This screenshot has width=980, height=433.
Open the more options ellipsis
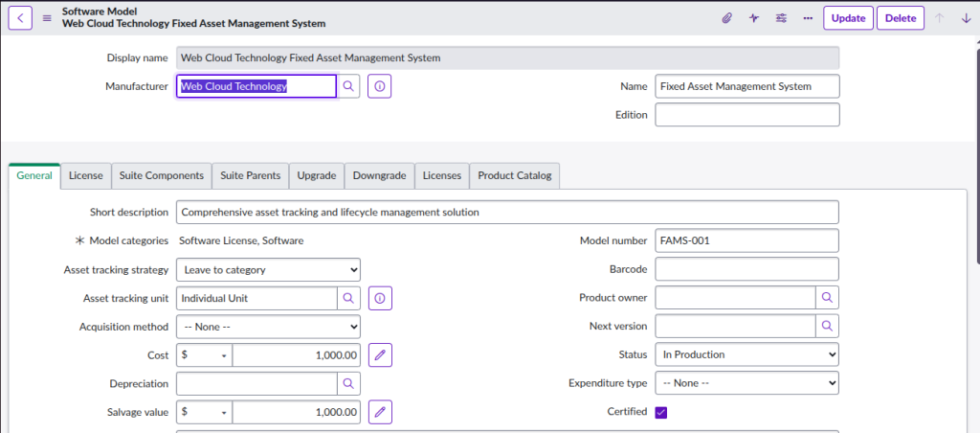click(x=808, y=18)
